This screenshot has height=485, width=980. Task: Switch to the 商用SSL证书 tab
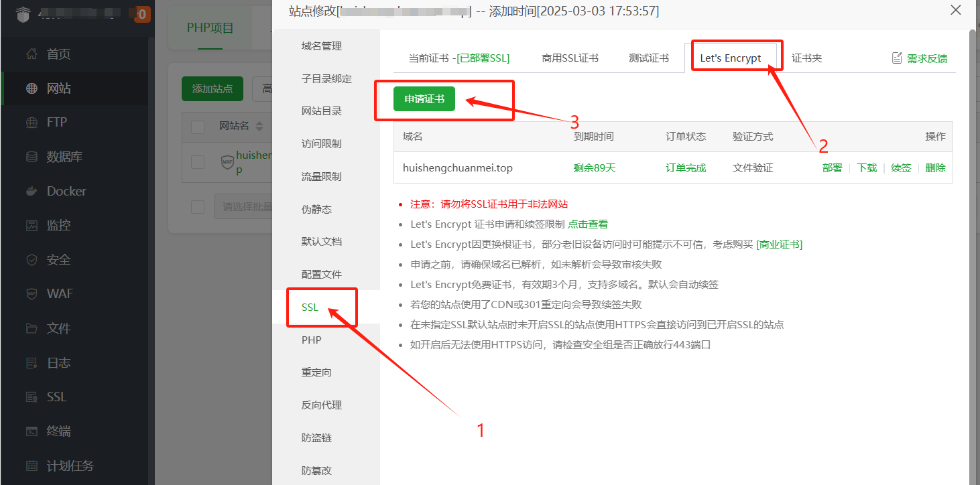570,58
